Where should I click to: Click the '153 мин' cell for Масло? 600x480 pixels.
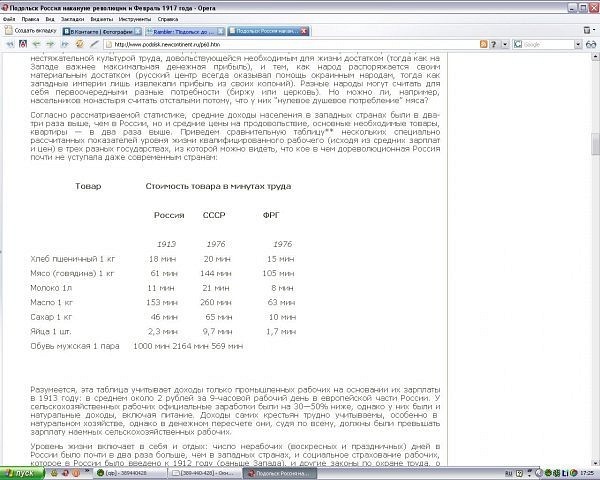tap(162, 302)
